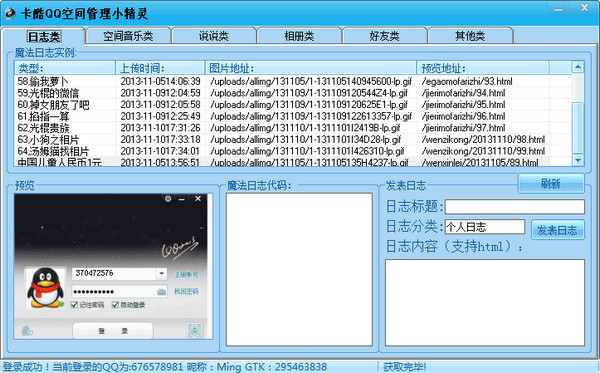Open settings gear in QQ login preview
This screenshot has height=373, width=600.
[168, 199]
